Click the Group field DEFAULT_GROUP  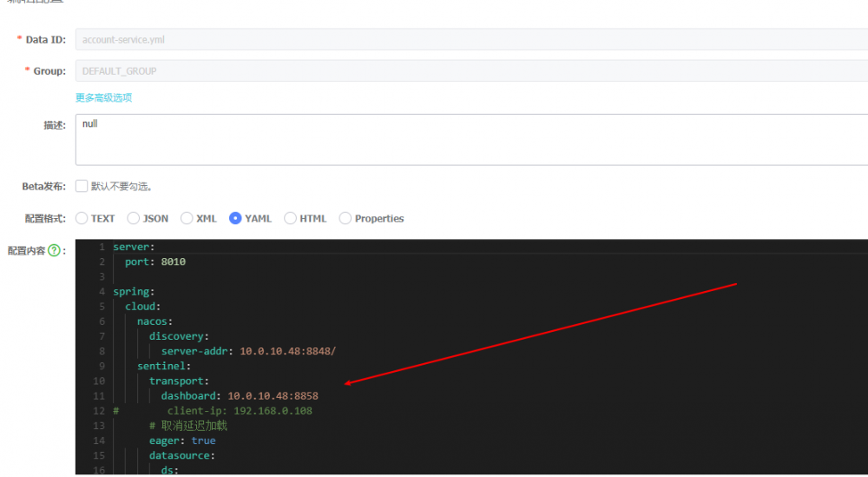pyautogui.click(x=471, y=71)
